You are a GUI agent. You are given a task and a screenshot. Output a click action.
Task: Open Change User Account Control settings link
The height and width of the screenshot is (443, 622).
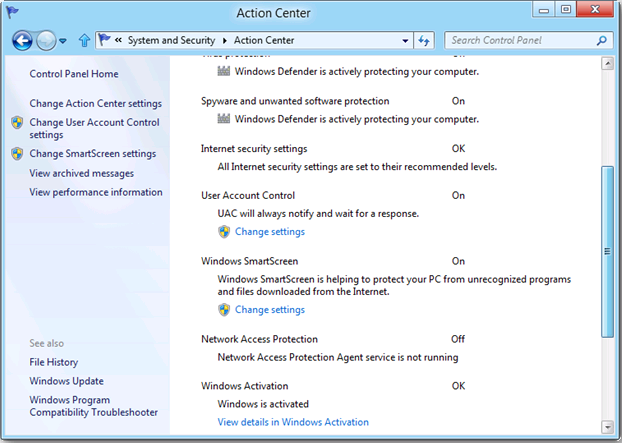click(x=94, y=128)
